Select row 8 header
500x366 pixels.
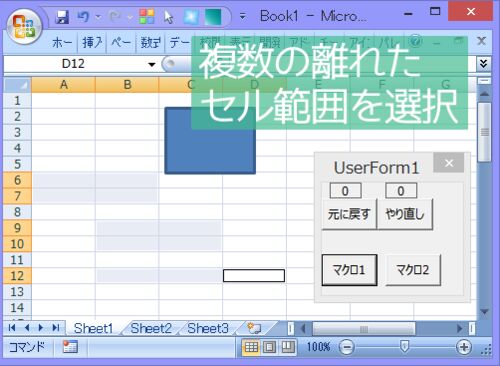click(17, 212)
